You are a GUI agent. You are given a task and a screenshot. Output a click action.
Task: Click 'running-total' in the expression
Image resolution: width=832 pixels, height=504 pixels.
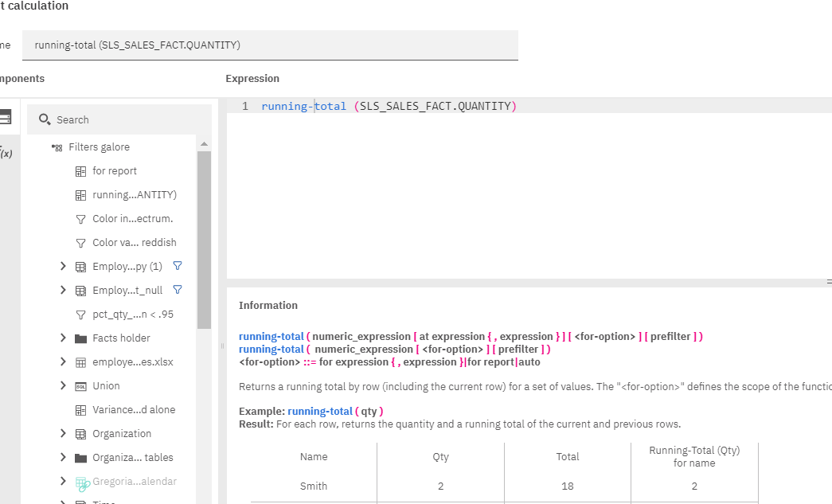point(303,106)
